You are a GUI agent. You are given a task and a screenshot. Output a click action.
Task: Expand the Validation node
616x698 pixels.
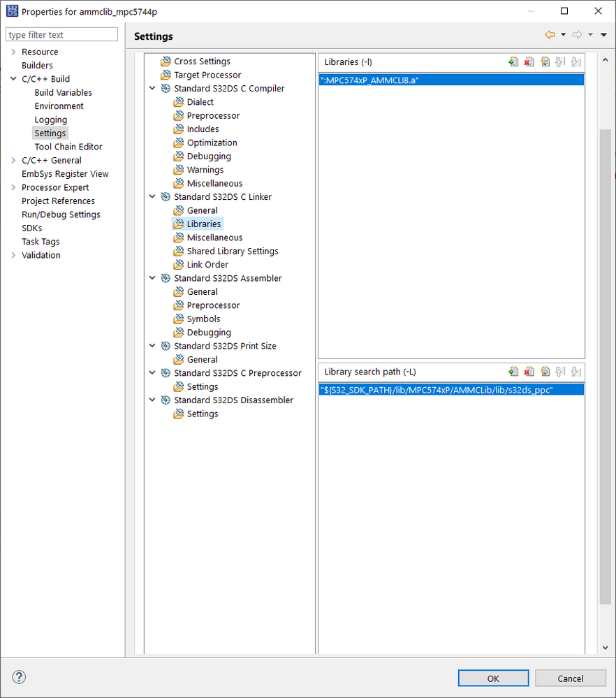pos(13,255)
